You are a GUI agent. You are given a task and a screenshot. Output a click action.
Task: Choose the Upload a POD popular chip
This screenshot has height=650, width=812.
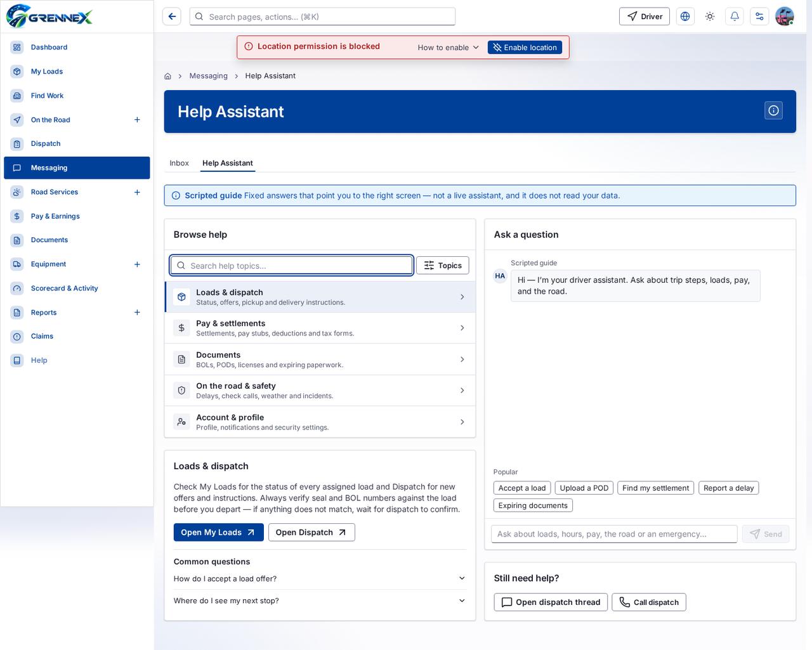click(x=584, y=488)
